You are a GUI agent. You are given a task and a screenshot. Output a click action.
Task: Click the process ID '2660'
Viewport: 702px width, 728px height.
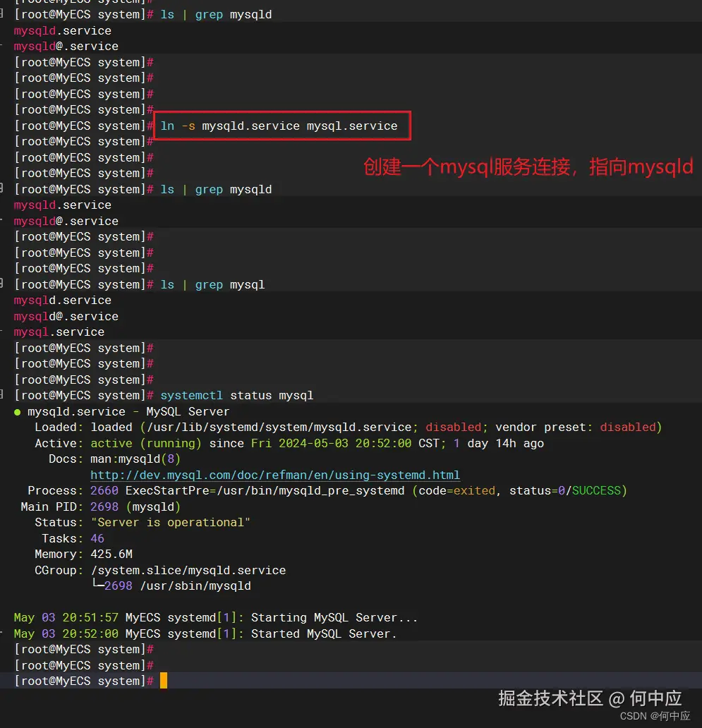tap(104, 491)
